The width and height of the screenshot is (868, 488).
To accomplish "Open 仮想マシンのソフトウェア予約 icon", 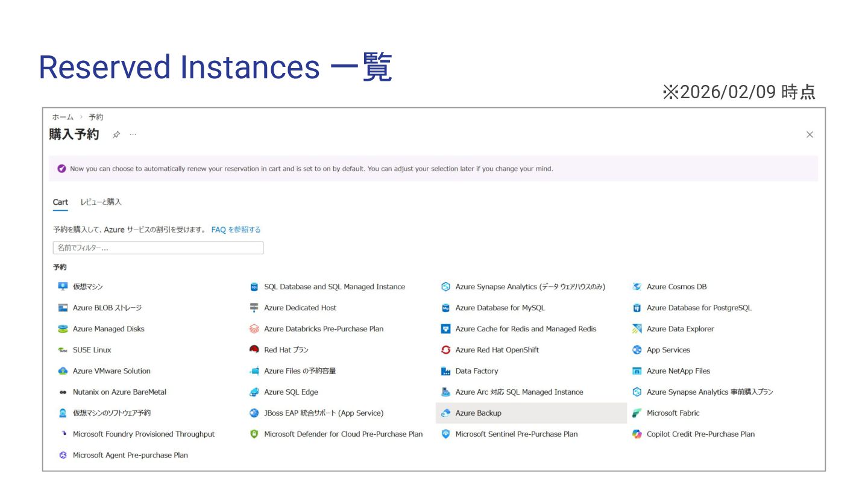I will 63,413.
